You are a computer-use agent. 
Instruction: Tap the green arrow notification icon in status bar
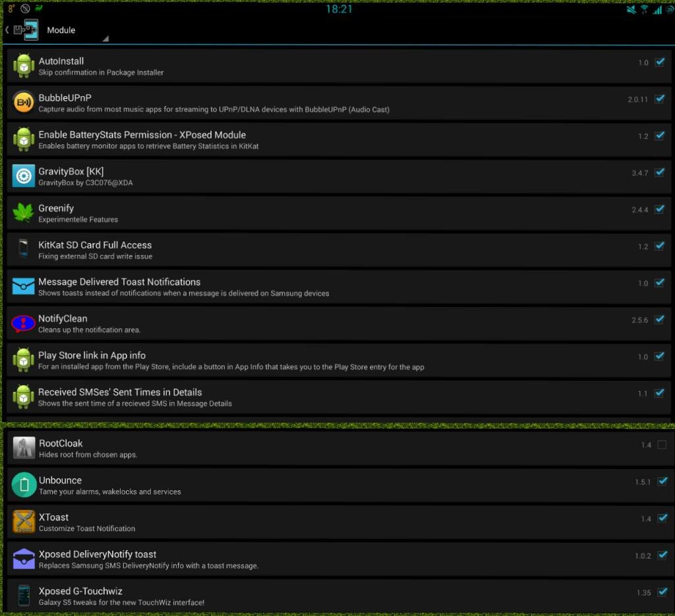pyautogui.click(x=39, y=8)
